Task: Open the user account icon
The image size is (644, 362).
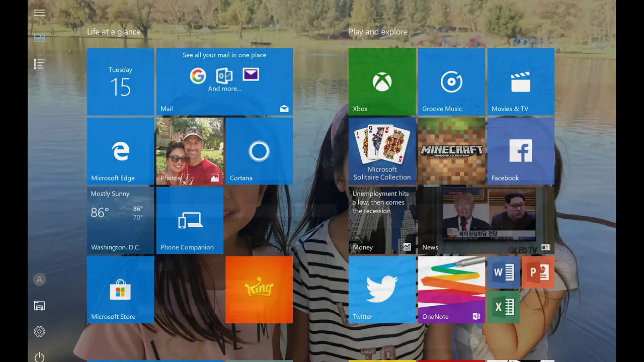Action: [x=39, y=280]
